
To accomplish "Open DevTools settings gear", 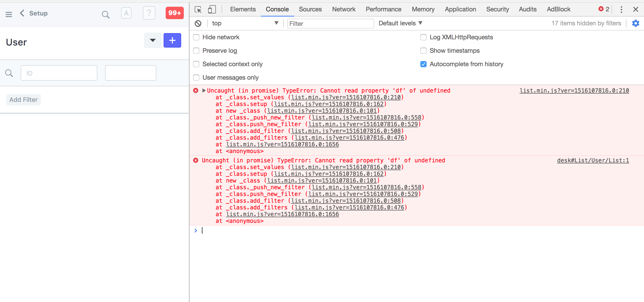I will coord(636,23).
